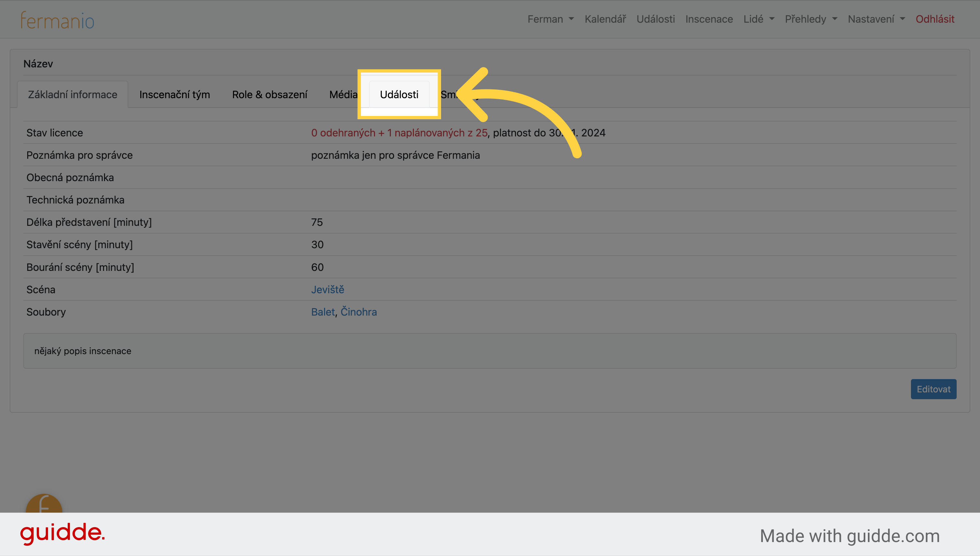Select the Základní informace tab

pos(73,94)
